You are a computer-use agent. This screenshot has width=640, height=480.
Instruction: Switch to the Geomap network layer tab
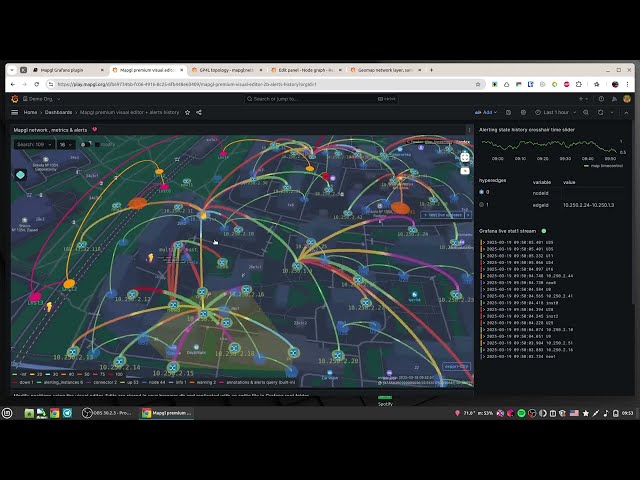coord(386,70)
